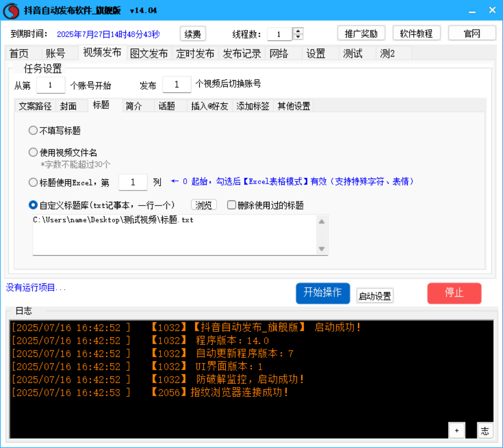The height and width of the screenshot is (448, 503).
Task: Click the 线程数 value field
Action: point(280,34)
